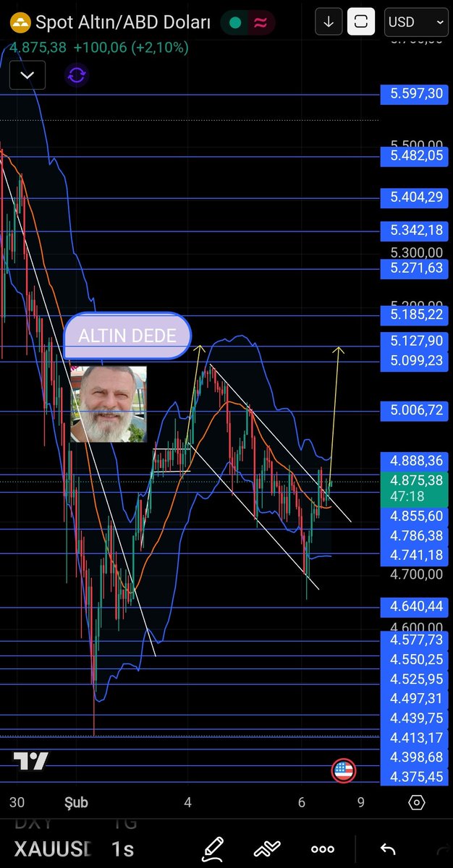
Task: Tap the TradingView logo
Action: 31,761
